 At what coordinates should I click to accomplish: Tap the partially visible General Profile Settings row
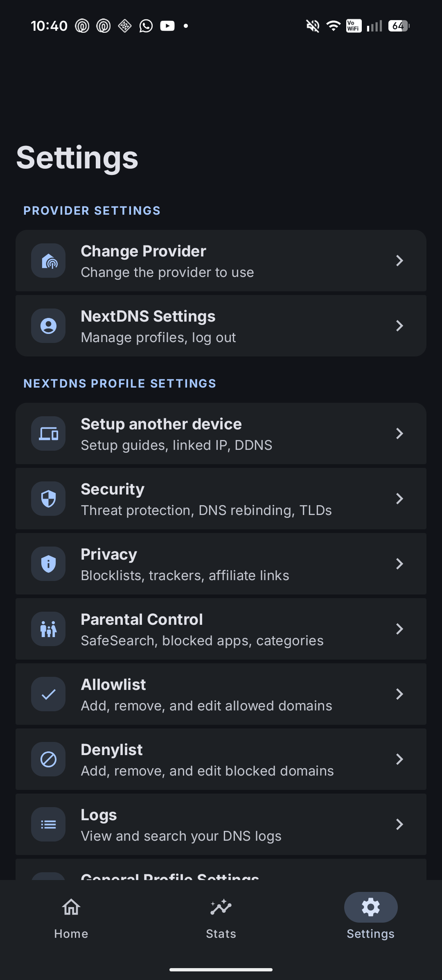coord(221,870)
